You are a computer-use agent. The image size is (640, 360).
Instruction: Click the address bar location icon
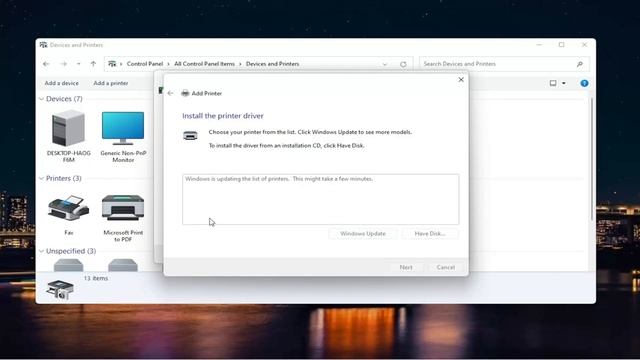pyautogui.click(x=112, y=64)
